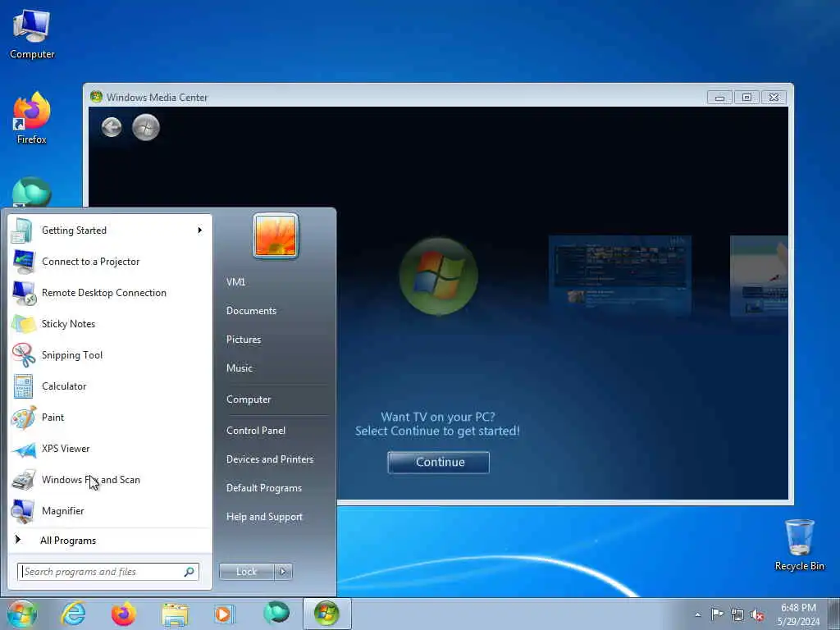Click the Action Center flag icon
The image size is (840, 630).
click(717, 614)
